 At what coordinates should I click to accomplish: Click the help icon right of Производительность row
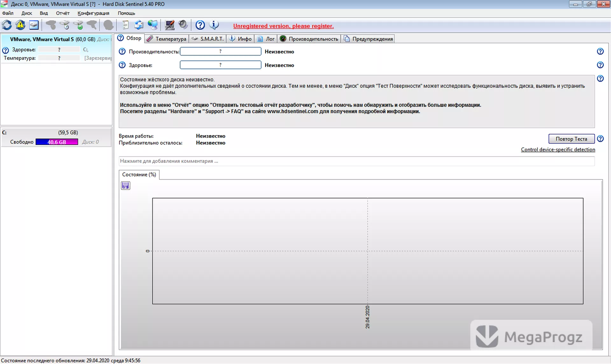600,52
